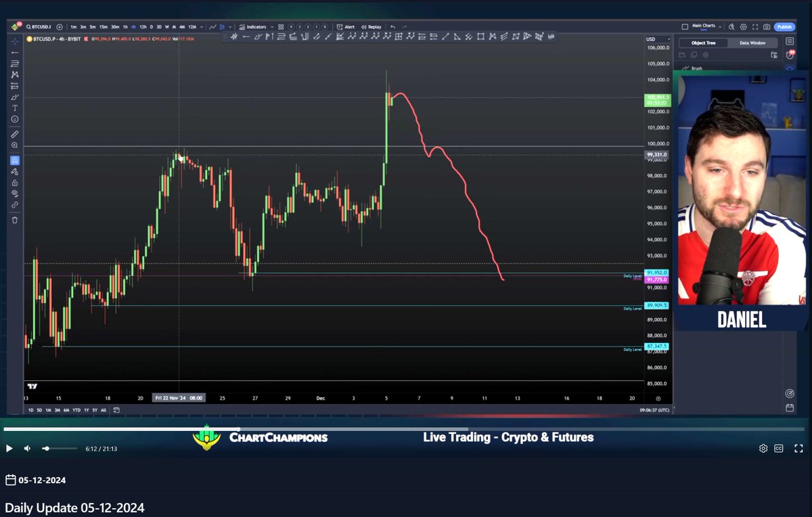This screenshot has height=517, width=812.
Task: Expand the favorite indicators dropdown arrow
Action: click(x=272, y=27)
